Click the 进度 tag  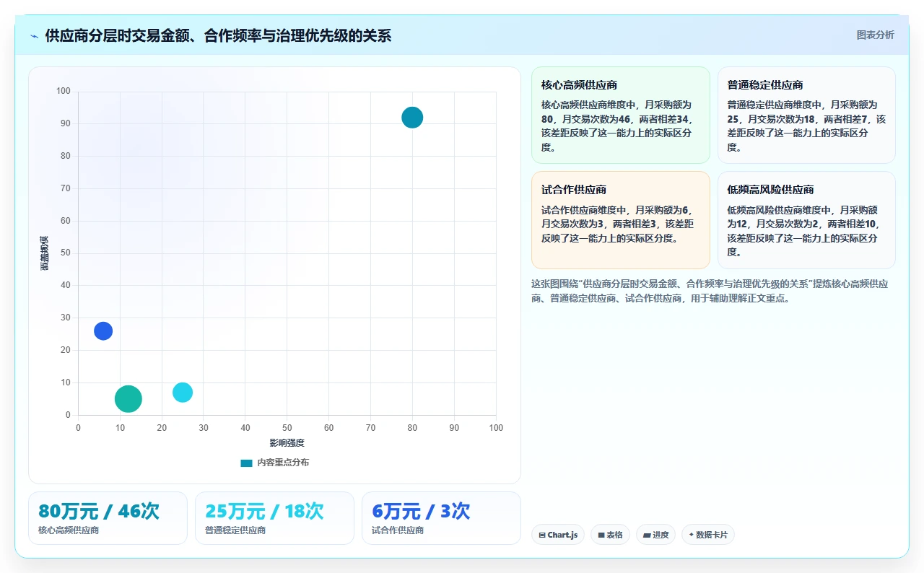click(x=655, y=535)
